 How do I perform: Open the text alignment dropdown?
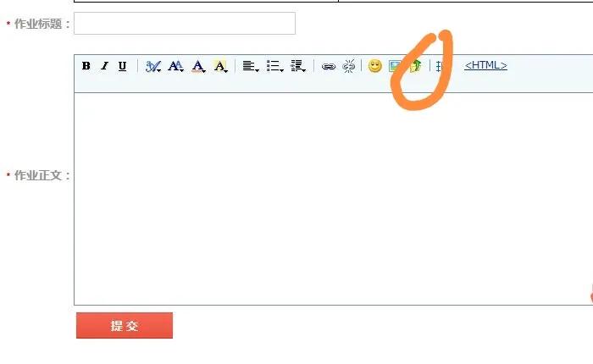(251, 66)
